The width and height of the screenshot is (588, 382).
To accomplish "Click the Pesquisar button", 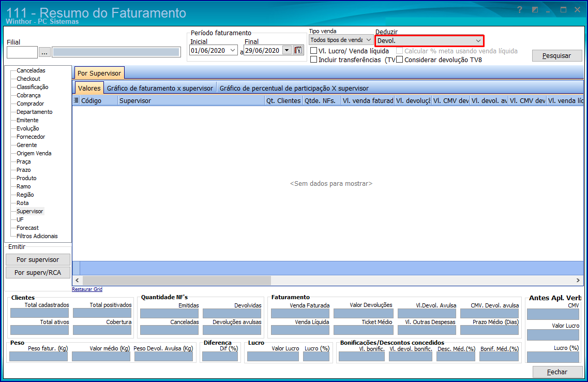I will coord(557,55).
